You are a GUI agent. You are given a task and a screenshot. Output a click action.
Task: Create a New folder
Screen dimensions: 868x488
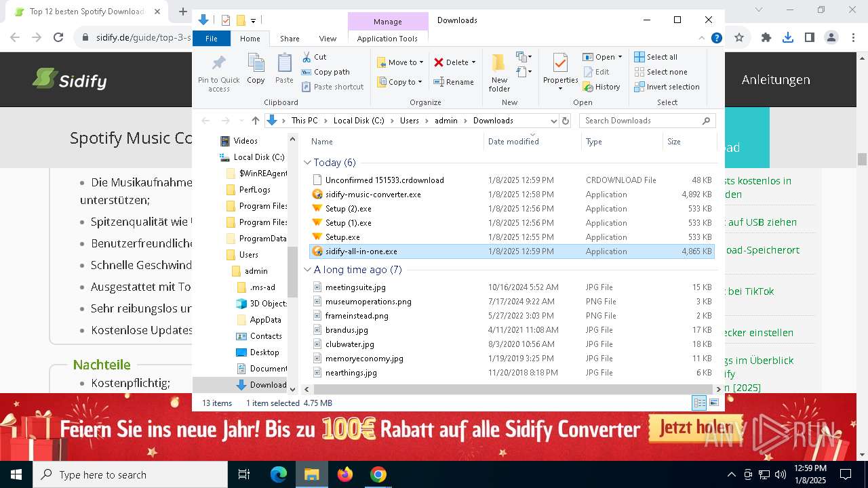(499, 73)
